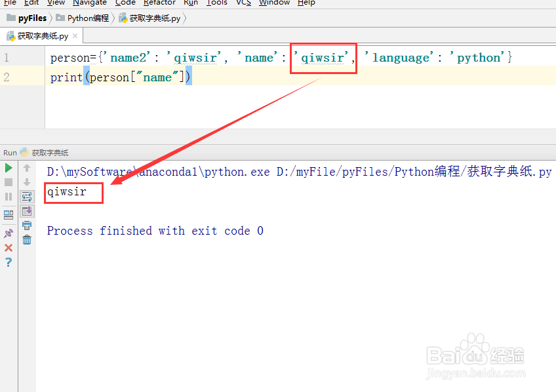This screenshot has height=392, width=556.
Task: Open Help via the question mark icon
Action: coord(9,262)
